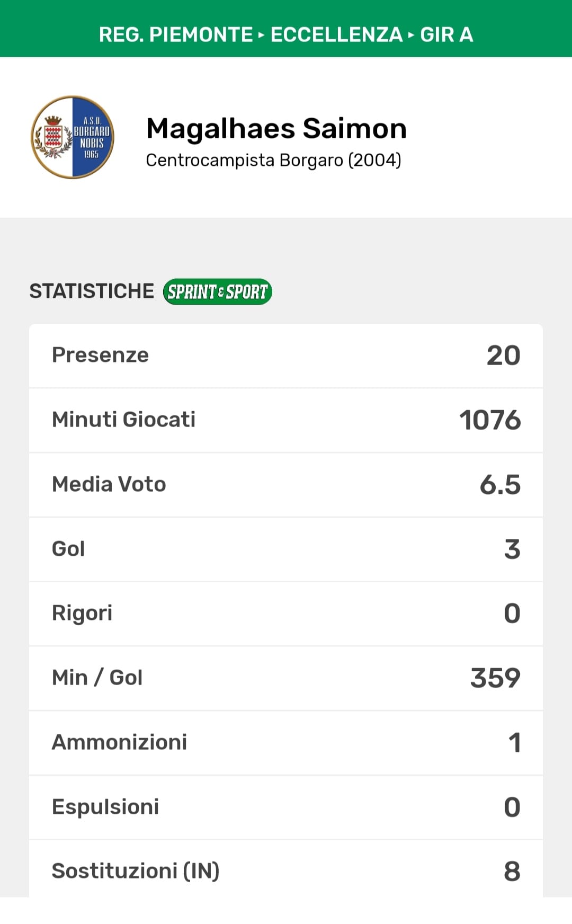Select the Min / Gol row
The width and height of the screenshot is (572, 924).
(x=286, y=678)
